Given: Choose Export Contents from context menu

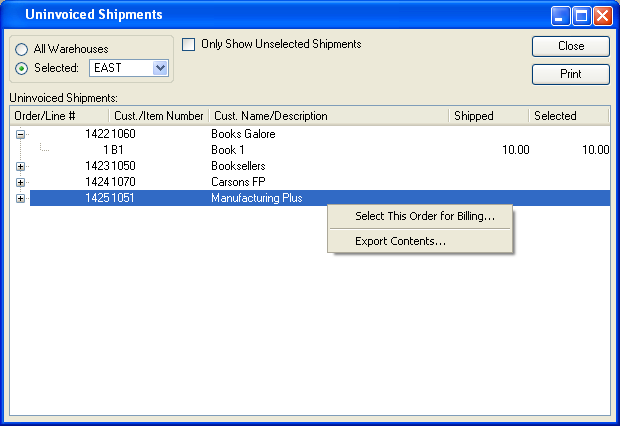Looking at the screenshot, I should coord(420,241).
